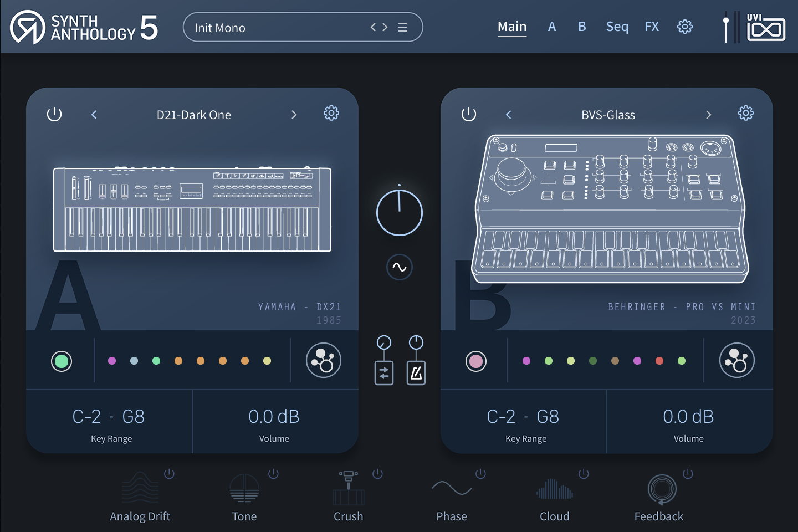Switch to the B tab

tap(582, 27)
